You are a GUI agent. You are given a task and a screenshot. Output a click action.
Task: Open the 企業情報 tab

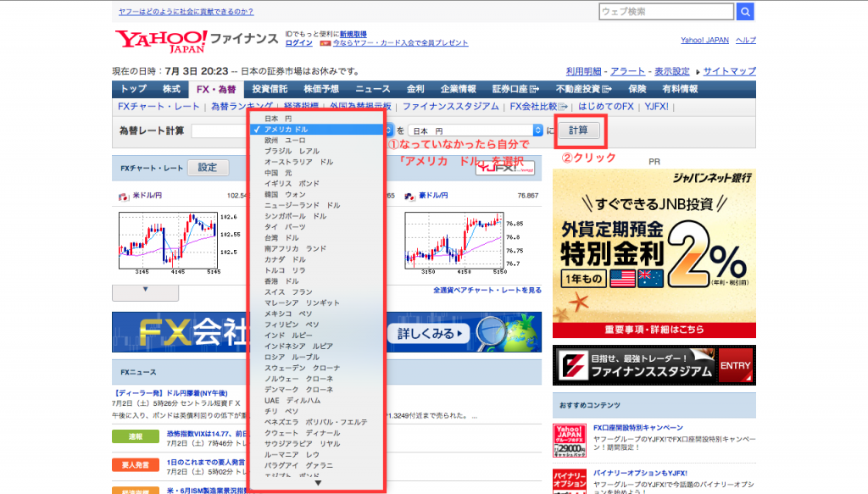(x=459, y=89)
